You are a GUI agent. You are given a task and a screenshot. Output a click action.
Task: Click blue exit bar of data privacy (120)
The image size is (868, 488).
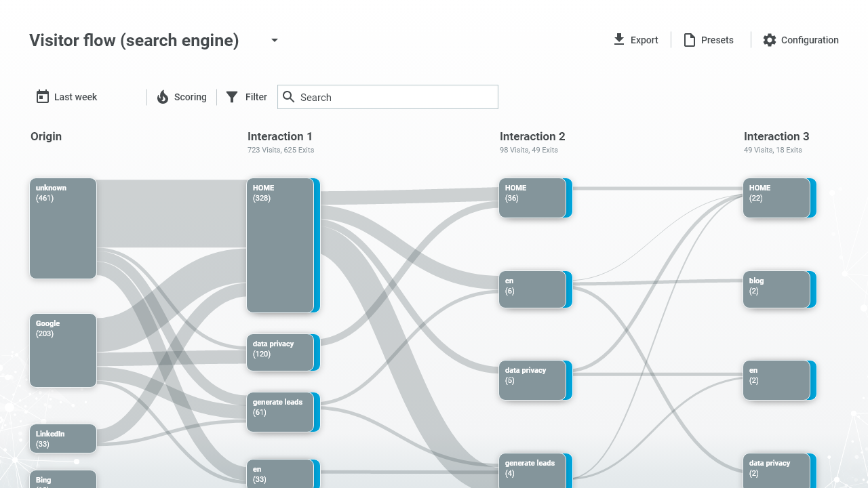tap(317, 352)
